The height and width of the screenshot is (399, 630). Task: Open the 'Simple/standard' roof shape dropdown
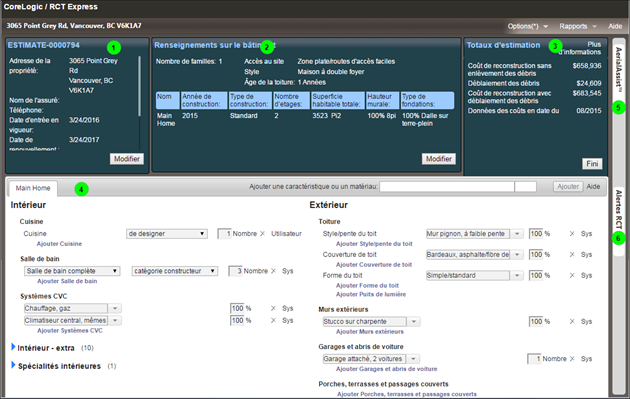517,276
